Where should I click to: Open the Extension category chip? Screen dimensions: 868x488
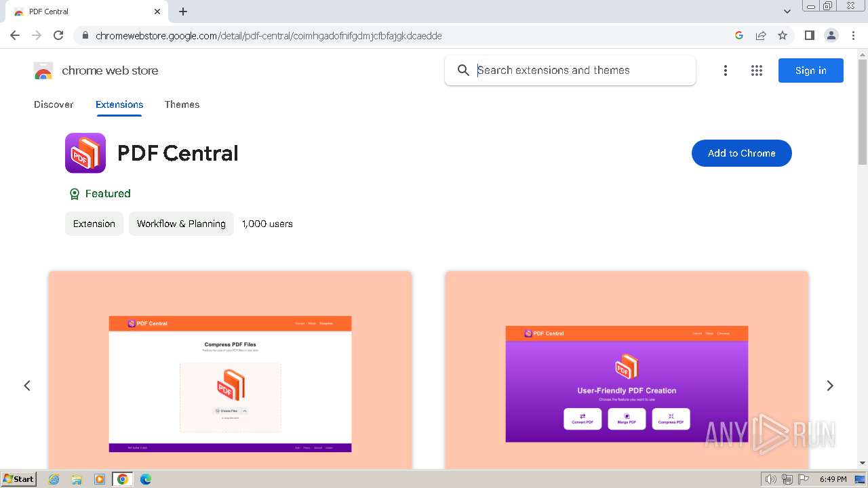94,224
